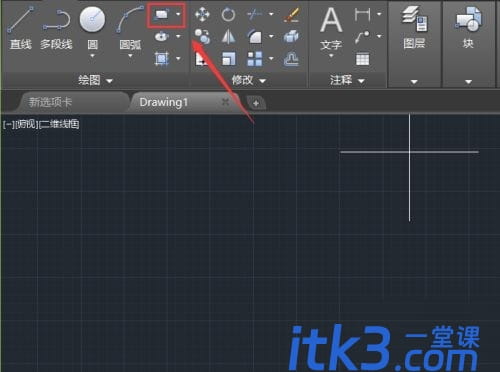The image size is (500, 372).
Task: Activate the Fillet tool
Action: pyautogui.click(x=255, y=37)
